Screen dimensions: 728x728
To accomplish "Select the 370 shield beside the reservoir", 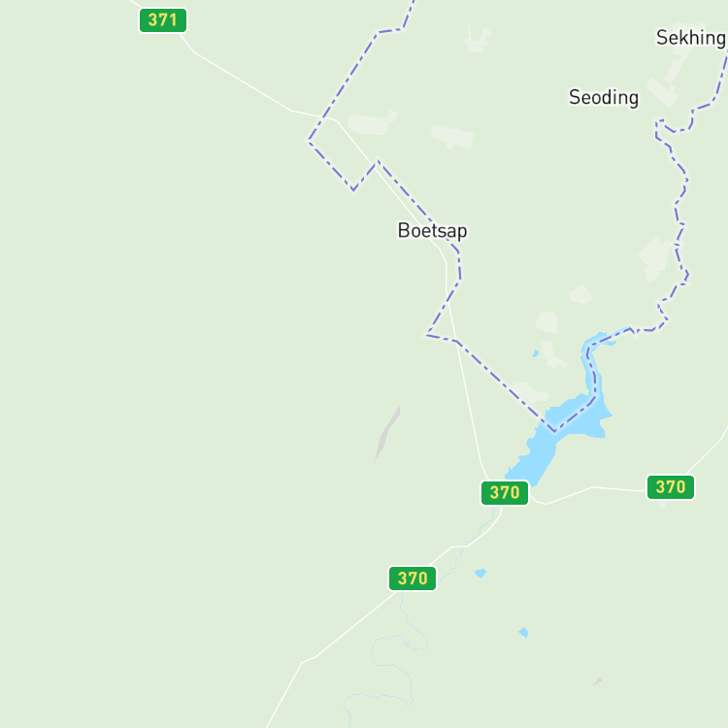I will (x=504, y=492).
